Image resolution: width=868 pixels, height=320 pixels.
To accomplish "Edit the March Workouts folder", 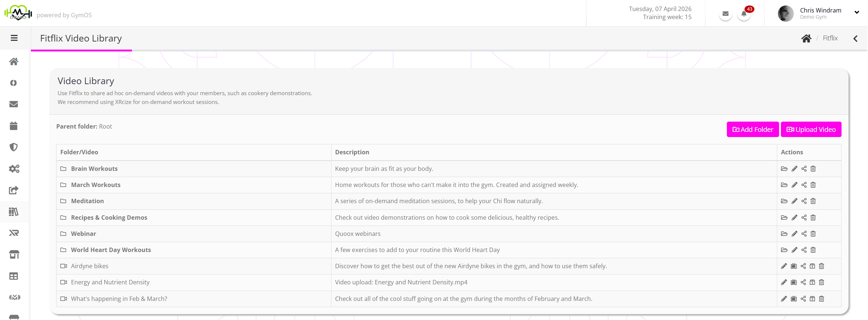I will pos(794,185).
